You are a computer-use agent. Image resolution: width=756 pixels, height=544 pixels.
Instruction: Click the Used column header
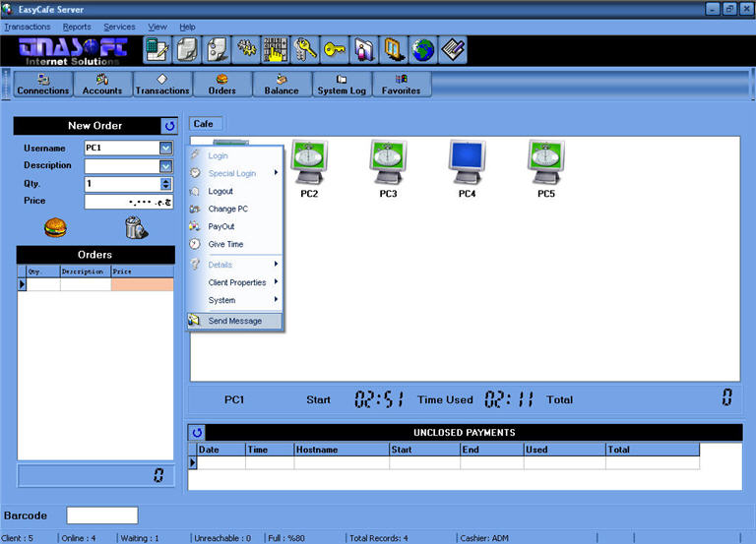click(565, 450)
